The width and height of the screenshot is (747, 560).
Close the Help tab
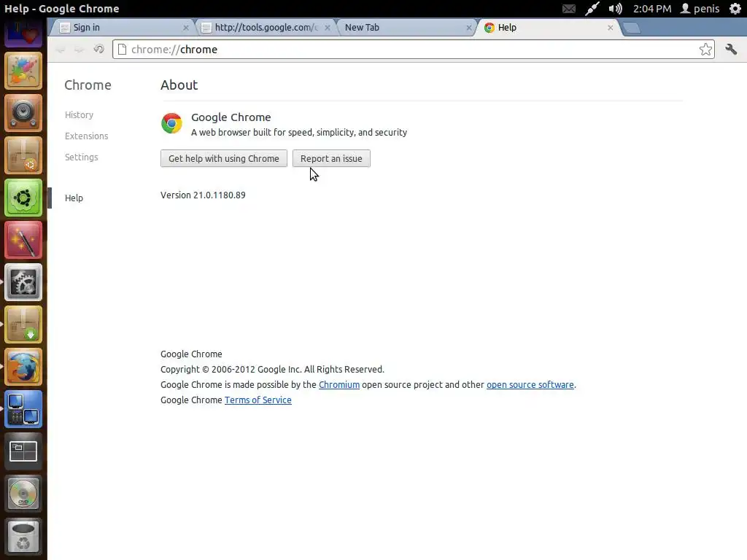[611, 28]
